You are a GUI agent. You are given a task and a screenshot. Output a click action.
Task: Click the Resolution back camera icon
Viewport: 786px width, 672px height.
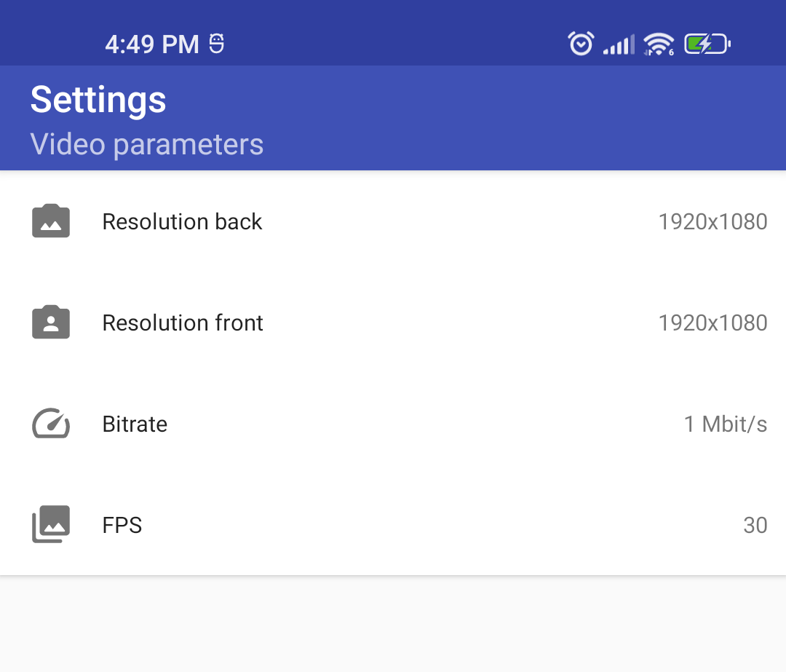51,221
